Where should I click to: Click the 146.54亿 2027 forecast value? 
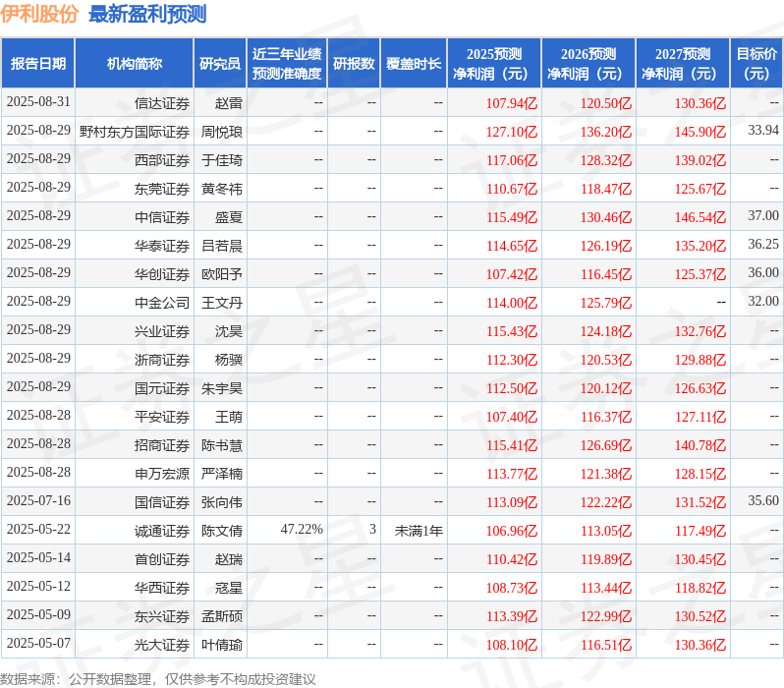click(x=700, y=217)
